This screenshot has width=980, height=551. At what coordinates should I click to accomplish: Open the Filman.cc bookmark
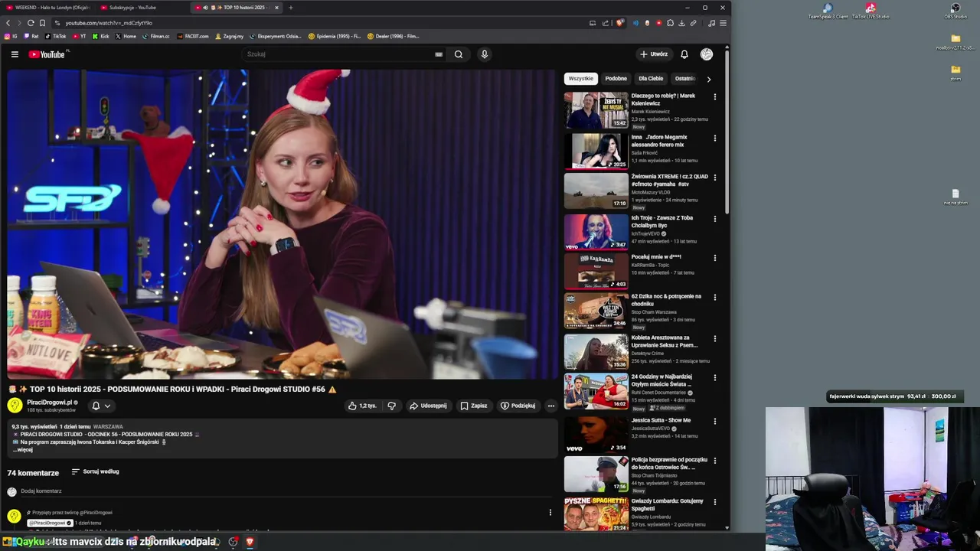pyautogui.click(x=156, y=36)
